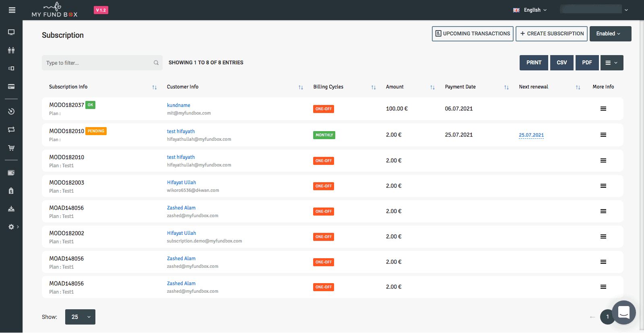Click the settings gear sidebar icon
The width and height of the screenshot is (644, 333).
pos(11,227)
